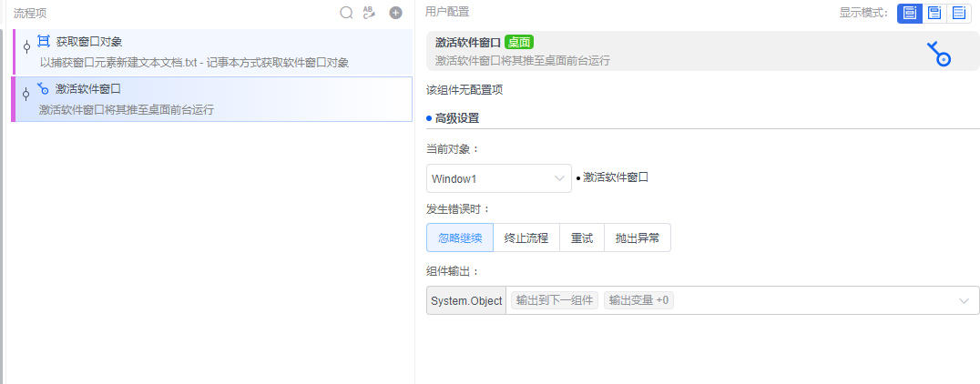
Task: Click the 激活软件窗口 step icon in list
Action: (43, 88)
